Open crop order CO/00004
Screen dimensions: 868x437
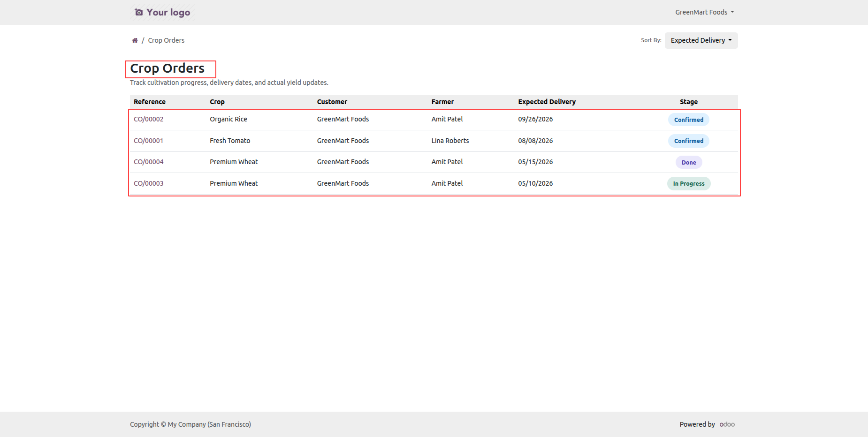coord(148,162)
